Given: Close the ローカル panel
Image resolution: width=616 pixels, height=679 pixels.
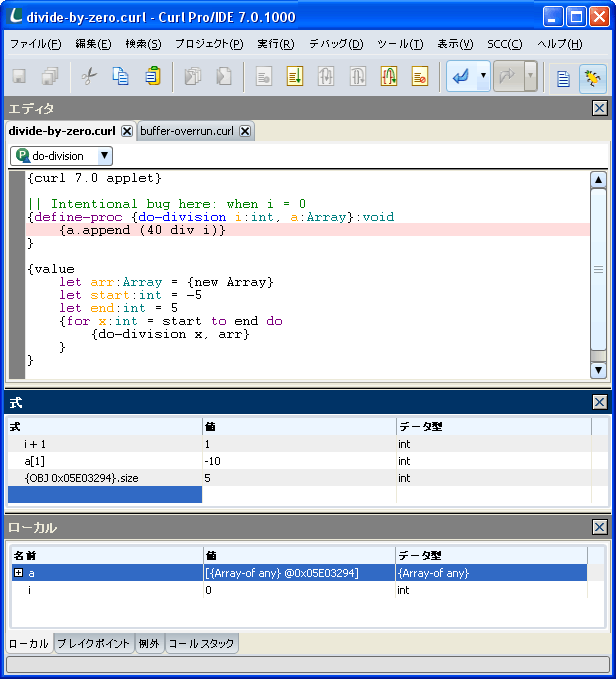Looking at the screenshot, I should [600, 527].
